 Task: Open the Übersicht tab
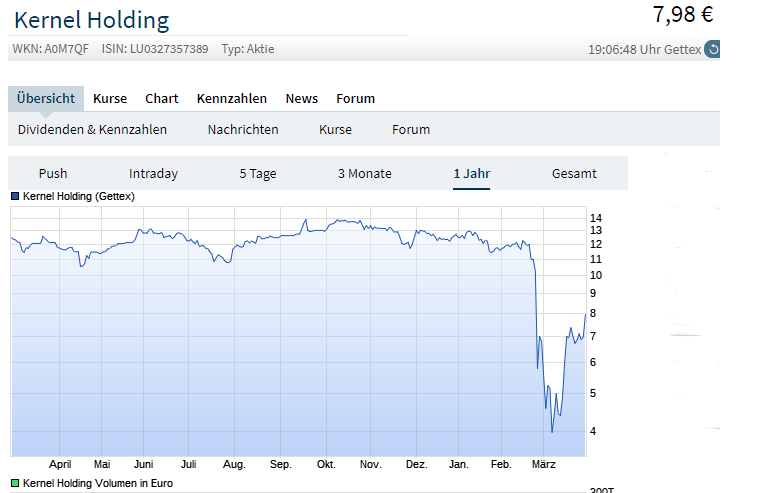point(46,99)
